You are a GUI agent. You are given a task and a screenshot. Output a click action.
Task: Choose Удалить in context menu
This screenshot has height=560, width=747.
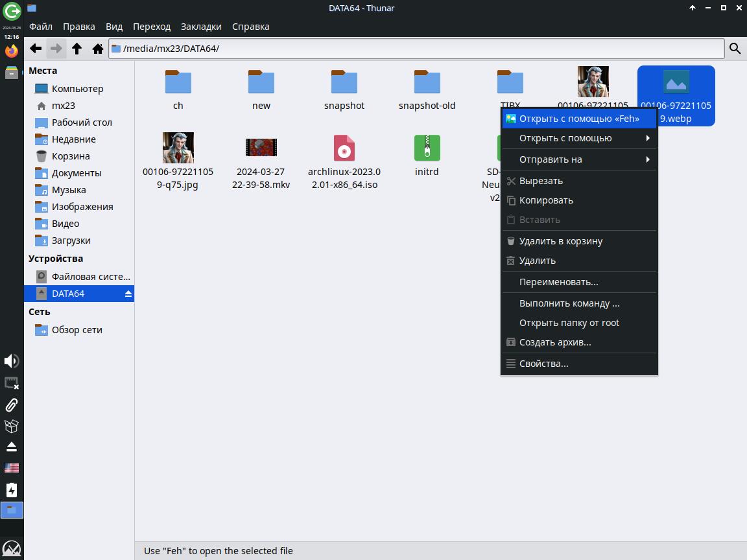(579, 261)
